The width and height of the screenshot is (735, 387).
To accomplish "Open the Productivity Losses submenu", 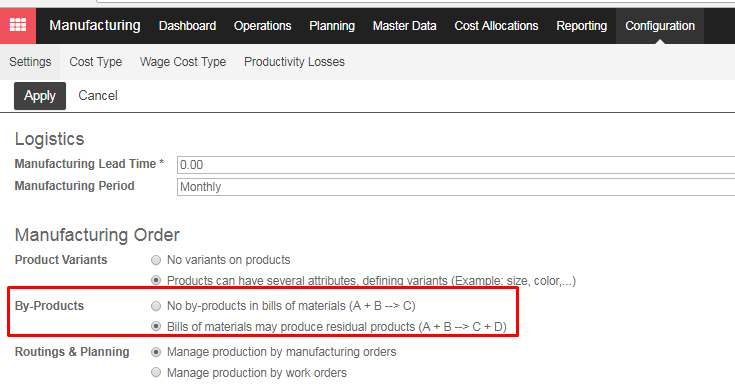I will 294,62.
